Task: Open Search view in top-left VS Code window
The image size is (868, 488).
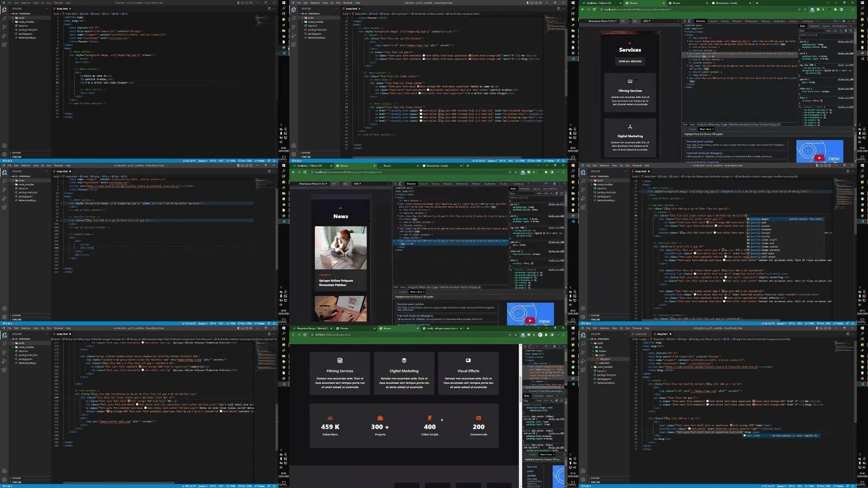Action: (4, 18)
